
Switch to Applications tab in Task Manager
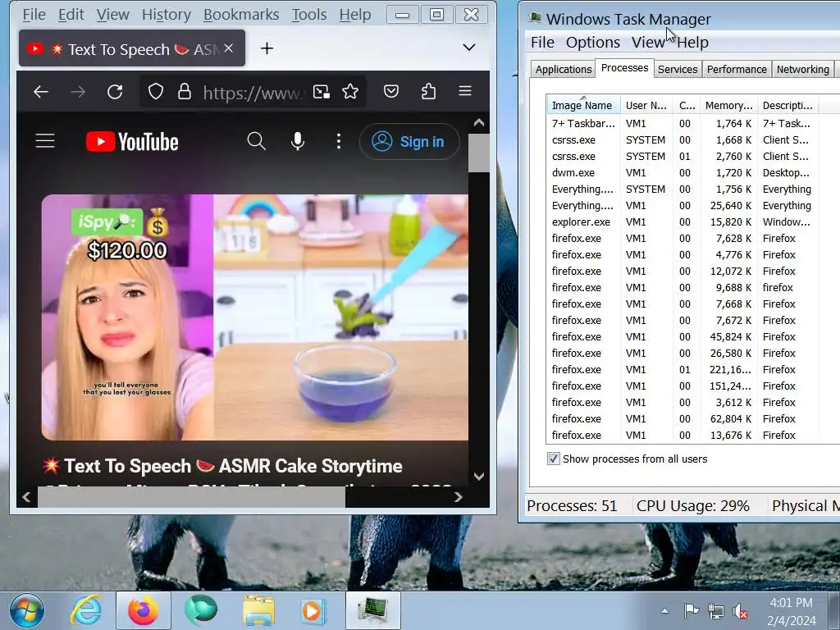click(x=563, y=69)
